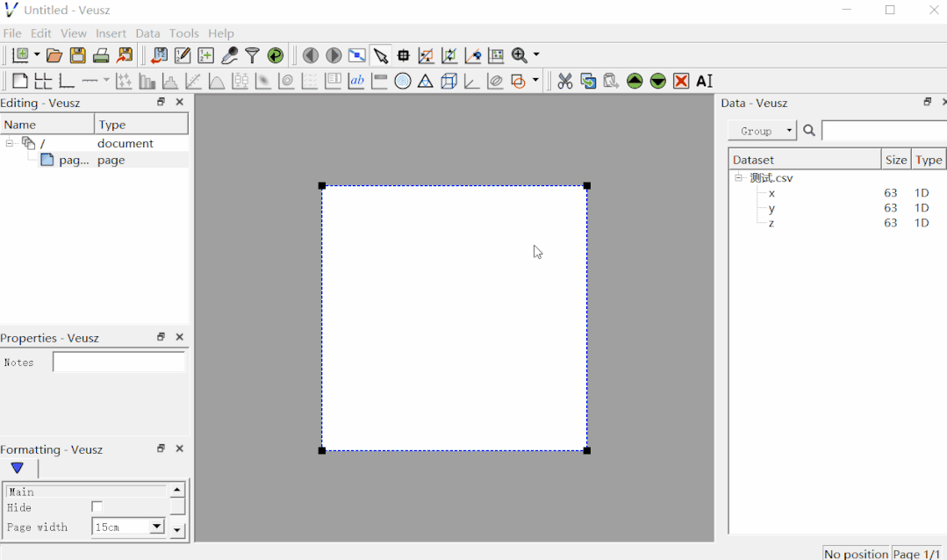
Task: Collapse the document tree root
Action: click(8, 143)
